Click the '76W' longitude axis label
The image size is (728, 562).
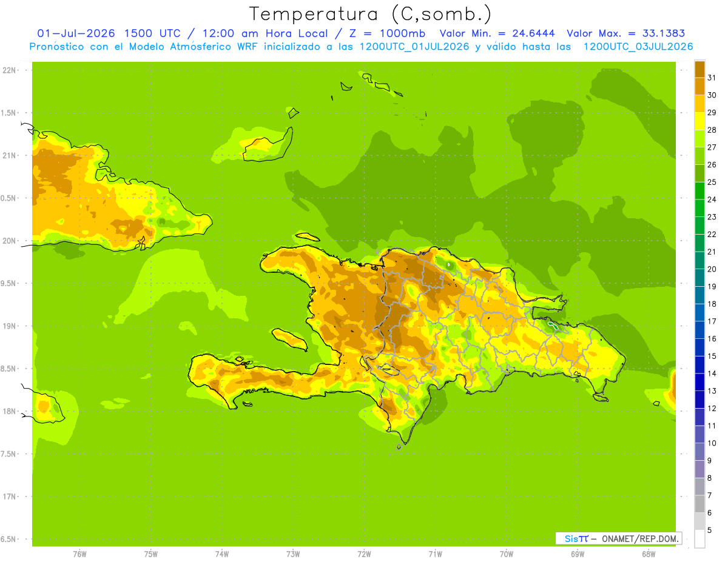(x=79, y=554)
